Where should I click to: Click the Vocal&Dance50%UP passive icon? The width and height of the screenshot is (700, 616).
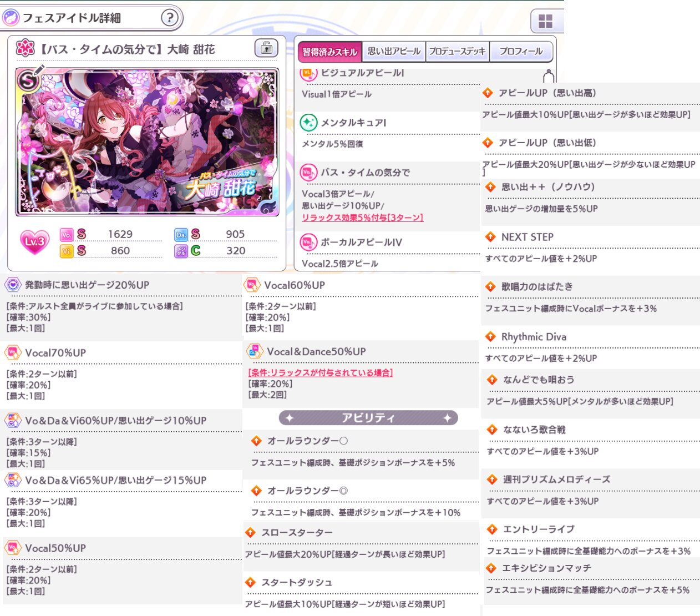(x=255, y=351)
